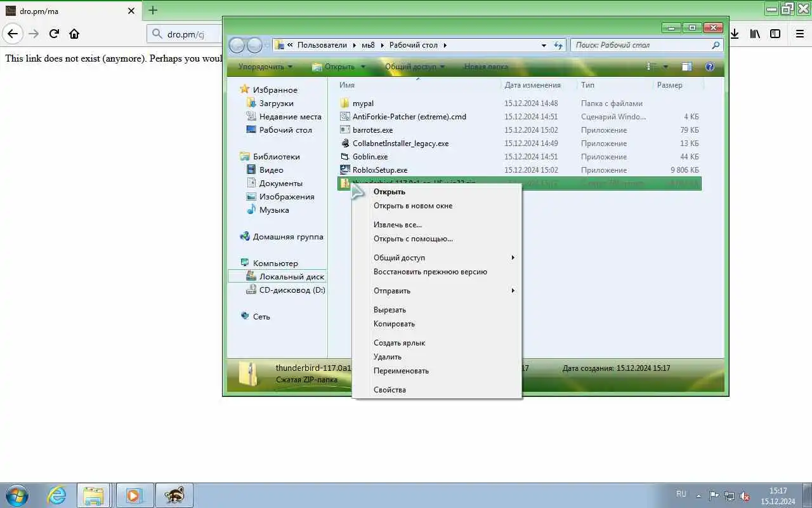The height and width of the screenshot is (508, 812).
Task: Open browser downloads arrow icon
Action: (x=735, y=34)
